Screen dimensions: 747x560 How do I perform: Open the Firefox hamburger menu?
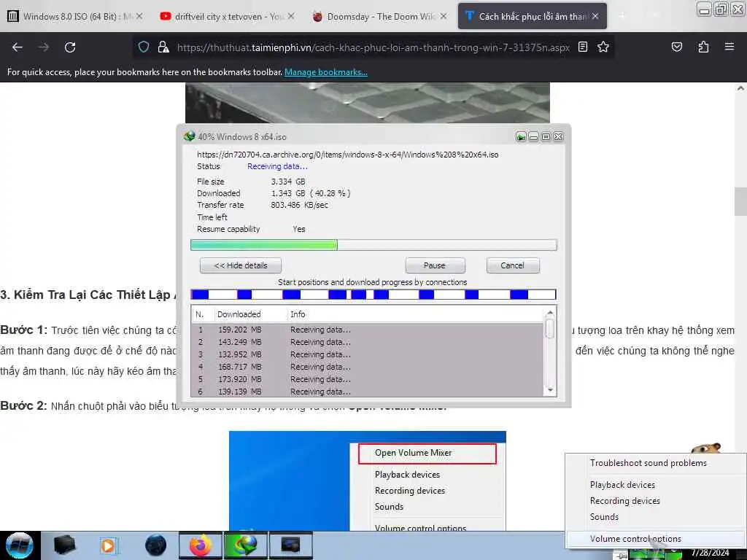(x=729, y=47)
